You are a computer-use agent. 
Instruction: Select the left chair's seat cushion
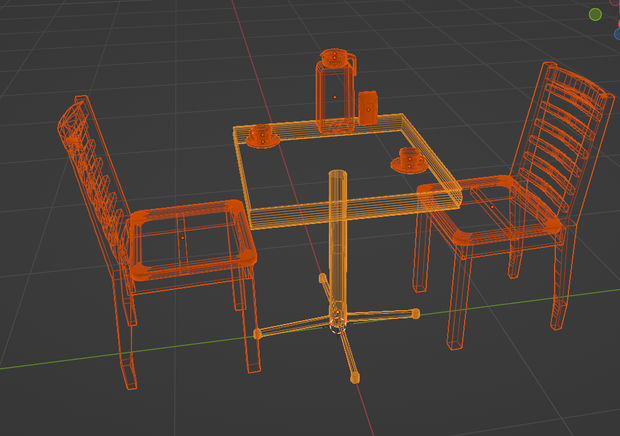193,240
